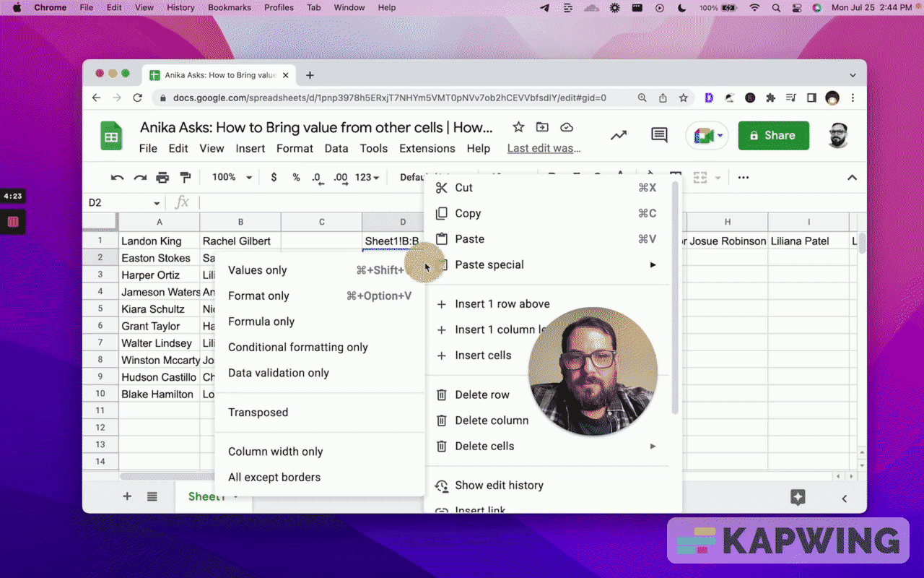This screenshot has width=924, height=578.
Task: Click the Google Meet camera icon
Action: (x=703, y=136)
